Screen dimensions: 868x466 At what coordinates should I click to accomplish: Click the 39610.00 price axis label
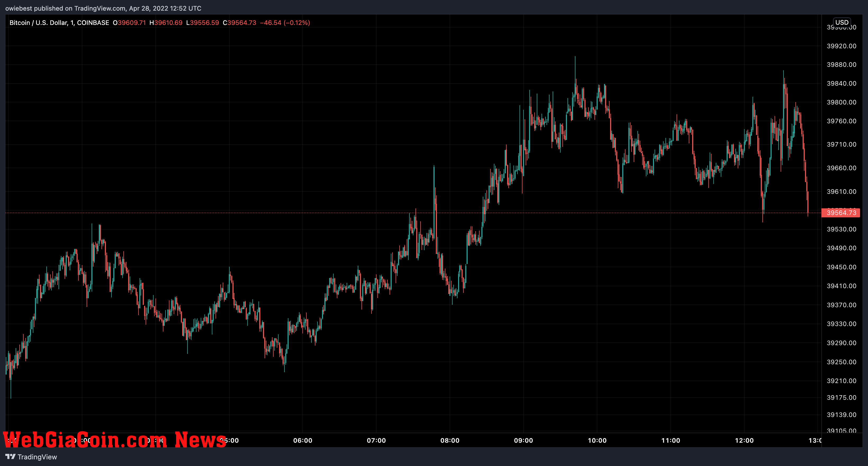click(841, 192)
